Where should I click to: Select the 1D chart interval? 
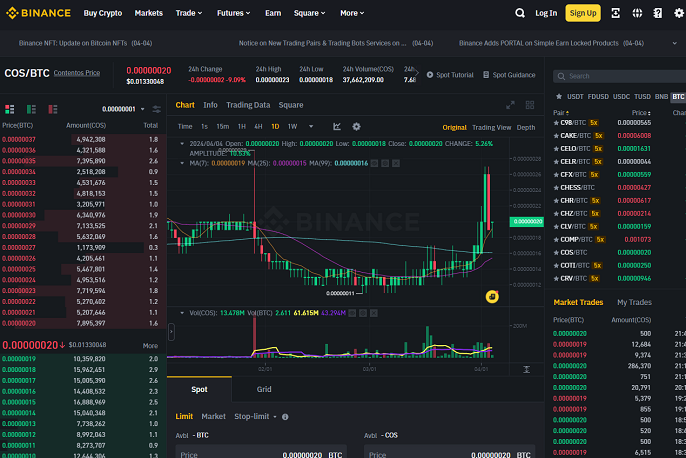coord(275,126)
